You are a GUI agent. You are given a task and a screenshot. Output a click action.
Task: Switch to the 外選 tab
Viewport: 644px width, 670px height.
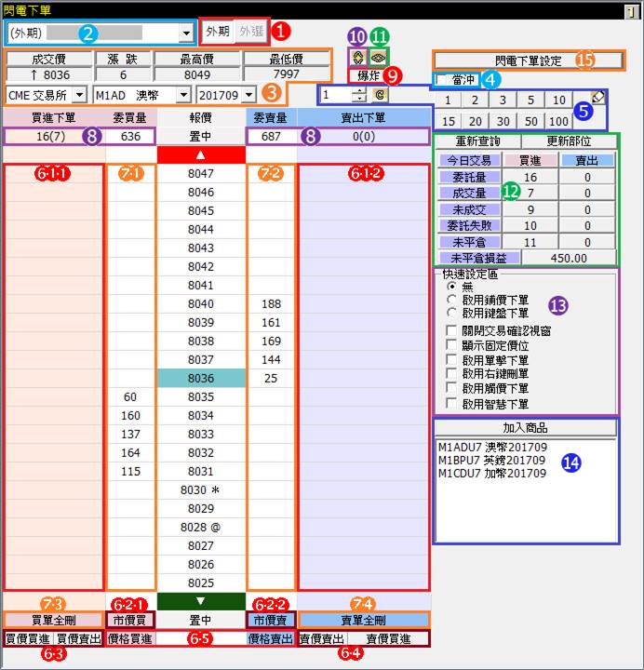(251, 32)
